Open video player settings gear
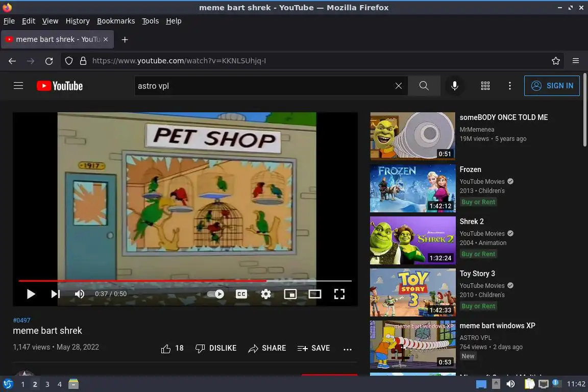Image resolution: width=588 pixels, height=392 pixels. pyautogui.click(x=266, y=294)
